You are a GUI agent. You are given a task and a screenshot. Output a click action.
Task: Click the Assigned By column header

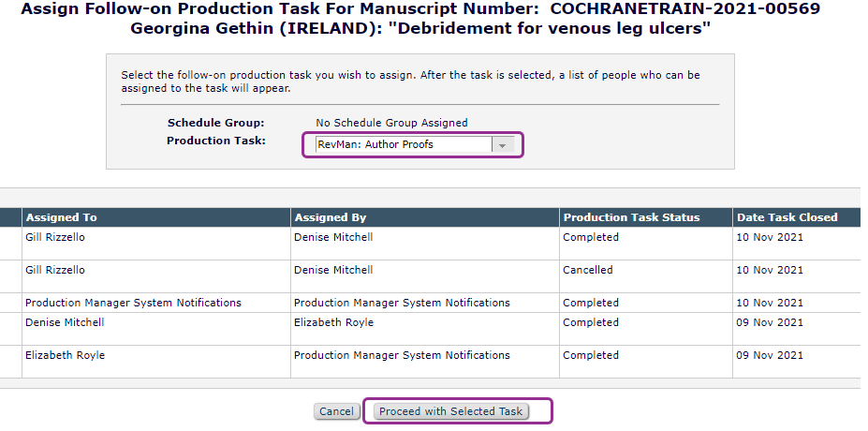[x=334, y=217]
